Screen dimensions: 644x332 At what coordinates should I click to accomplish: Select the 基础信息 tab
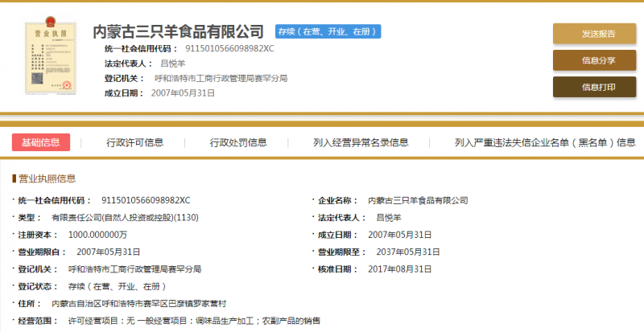pos(41,142)
